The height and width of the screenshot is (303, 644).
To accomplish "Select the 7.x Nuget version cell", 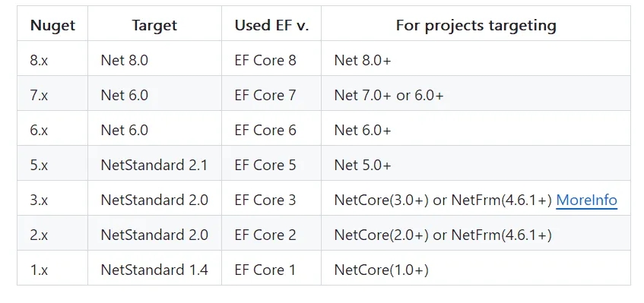I will pyautogui.click(x=52, y=95).
